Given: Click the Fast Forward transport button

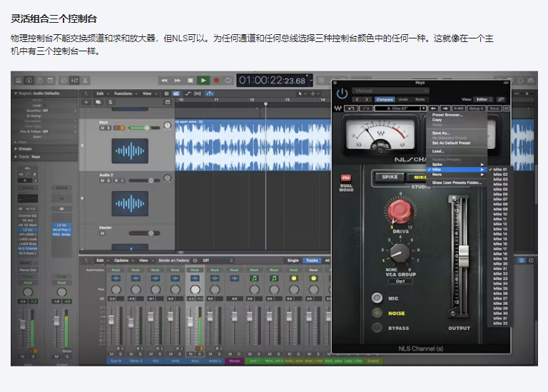Looking at the screenshot, I should pos(178,81).
